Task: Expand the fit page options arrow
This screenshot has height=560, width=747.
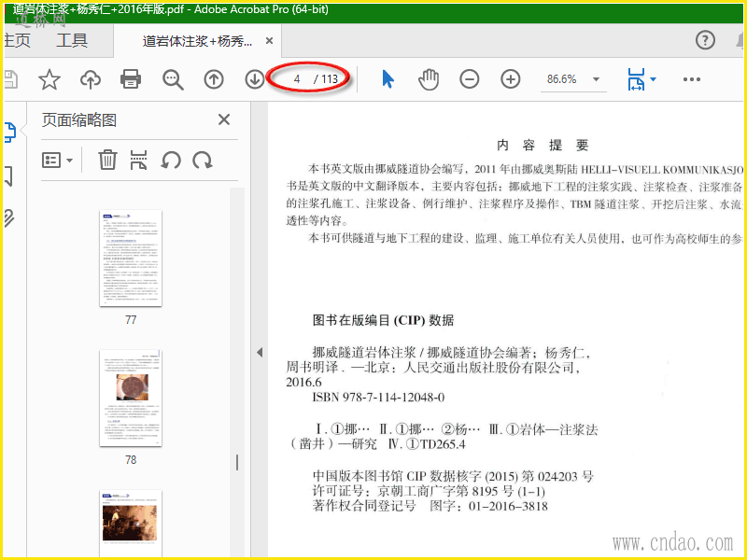Action: [x=653, y=79]
